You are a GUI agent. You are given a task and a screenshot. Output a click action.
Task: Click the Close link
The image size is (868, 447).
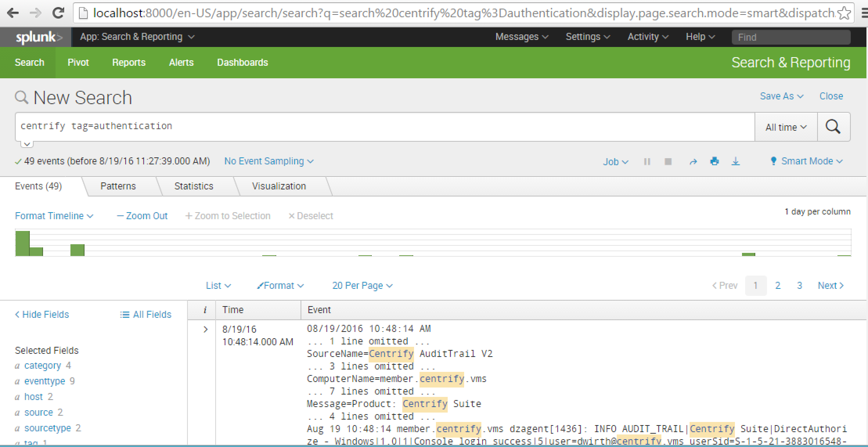pyautogui.click(x=831, y=96)
